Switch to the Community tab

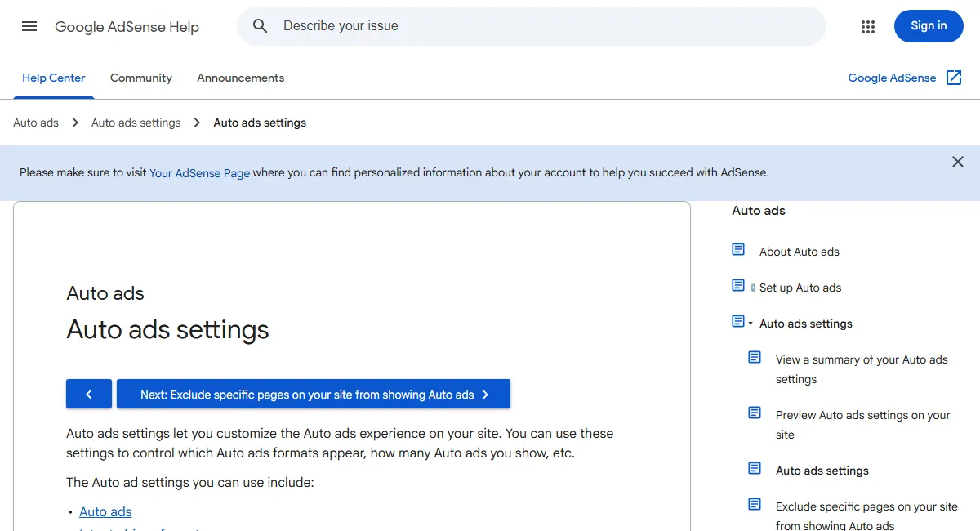click(x=141, y=78)
